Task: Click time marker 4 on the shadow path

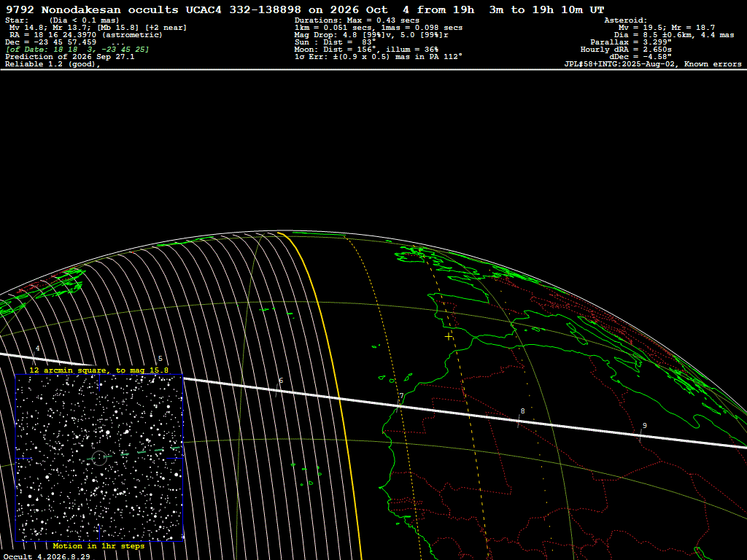Action: tap(37, 349)
